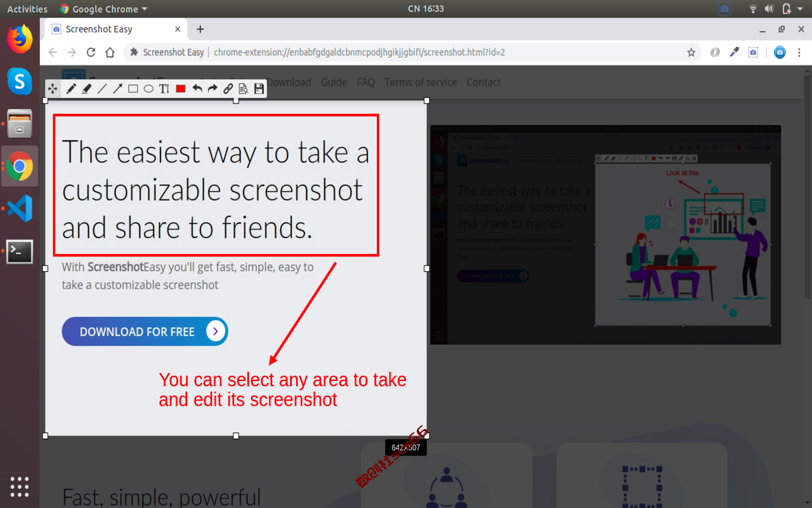Click the top-right corner selection handle
This screenshot has width=812, height=508.
pyautogui.click(x=426, y=100)
